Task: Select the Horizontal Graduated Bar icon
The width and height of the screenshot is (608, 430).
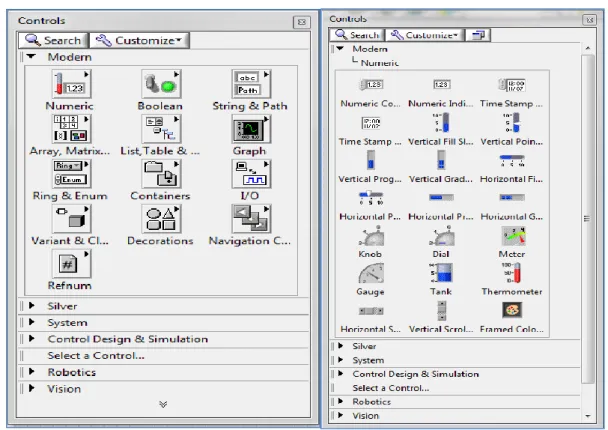Action: (512, 198)
